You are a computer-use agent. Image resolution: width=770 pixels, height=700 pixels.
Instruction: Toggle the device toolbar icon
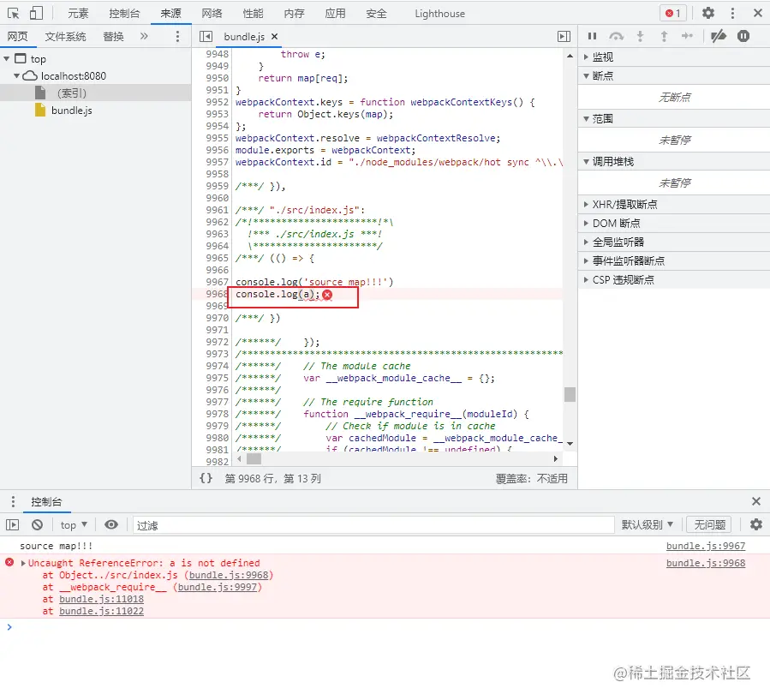(36, 13)
